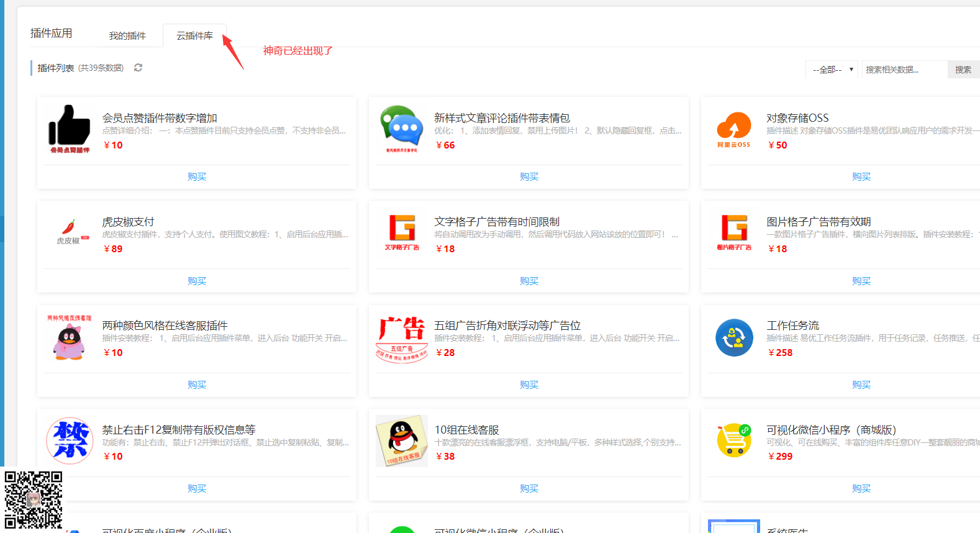The width and height of the screenshot is (980, 533).
Task: Click the QR code image
Action: (34, 499)
